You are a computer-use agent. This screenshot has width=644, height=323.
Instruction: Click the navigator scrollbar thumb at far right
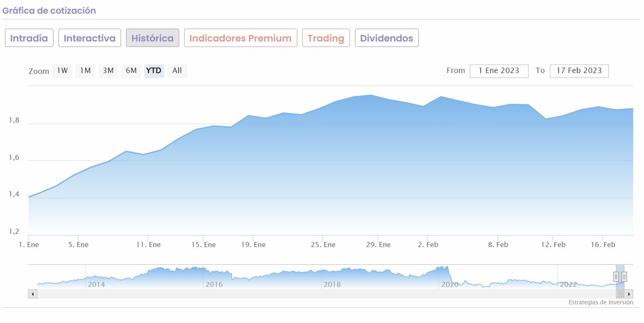coord(620,294)
